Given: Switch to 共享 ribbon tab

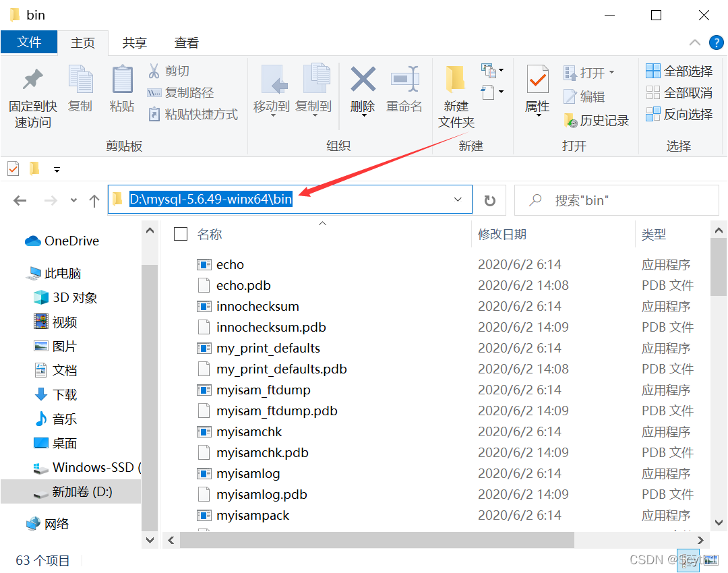Looking at the screenshot, I should [135, 42].
